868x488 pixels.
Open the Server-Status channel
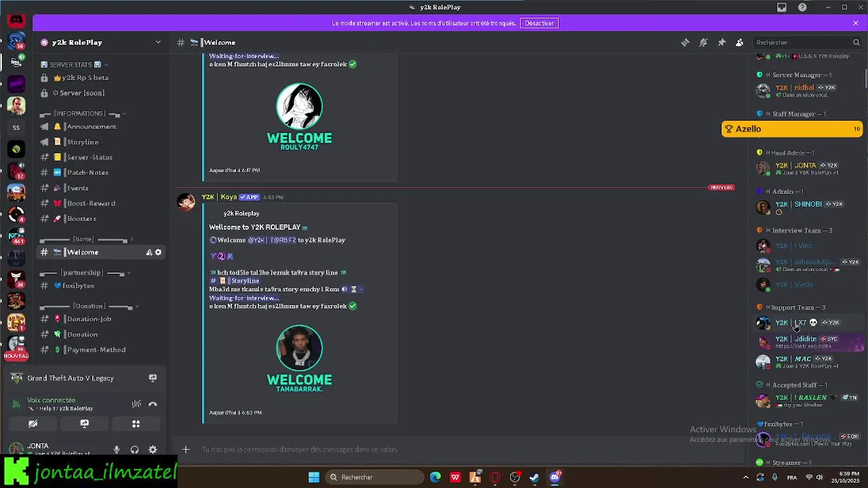pos(102,157)
